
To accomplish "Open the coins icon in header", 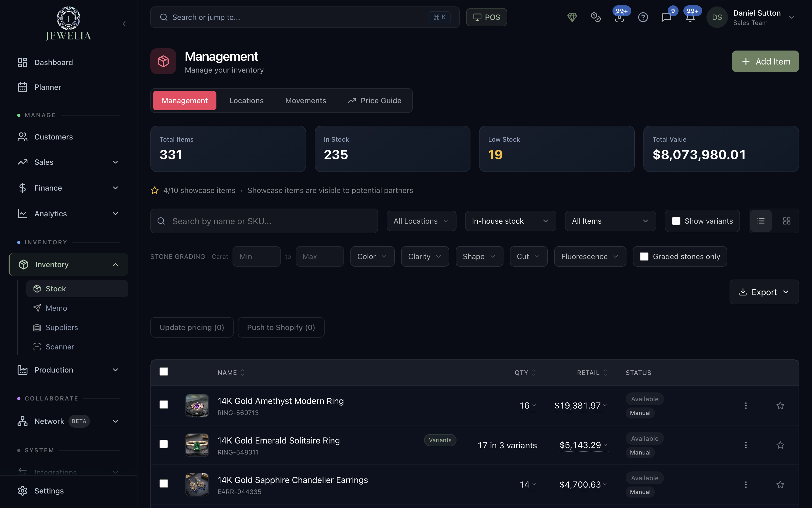I will pos(596,17).
